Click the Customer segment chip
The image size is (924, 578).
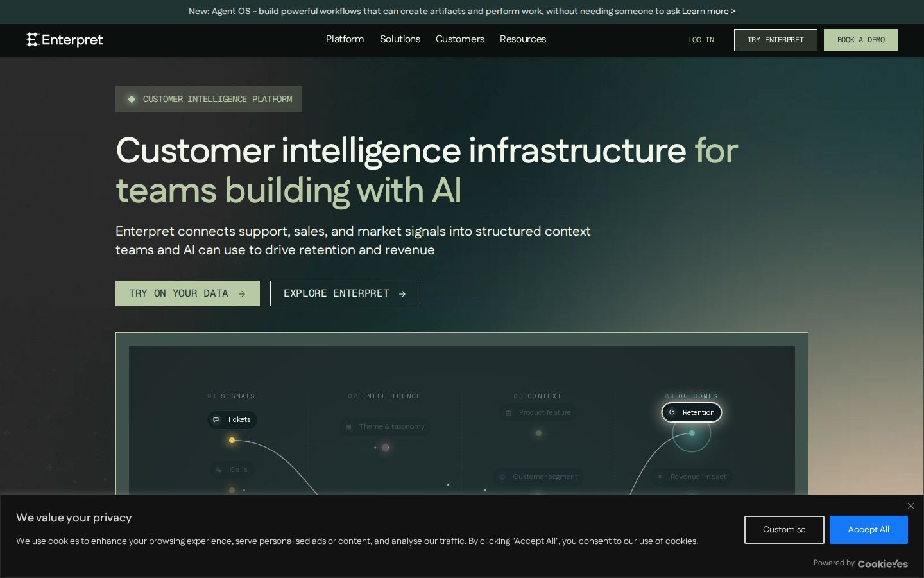click(x=538, y=477)
